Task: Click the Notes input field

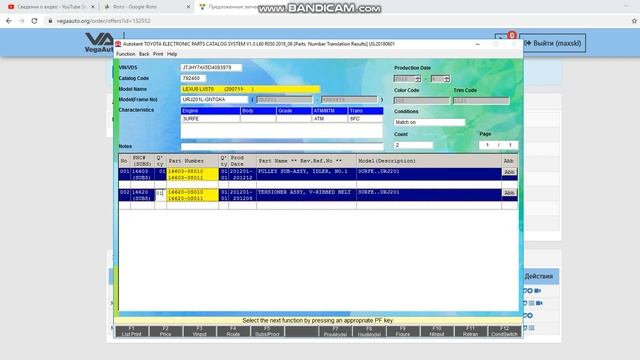Action: (282, 146)
